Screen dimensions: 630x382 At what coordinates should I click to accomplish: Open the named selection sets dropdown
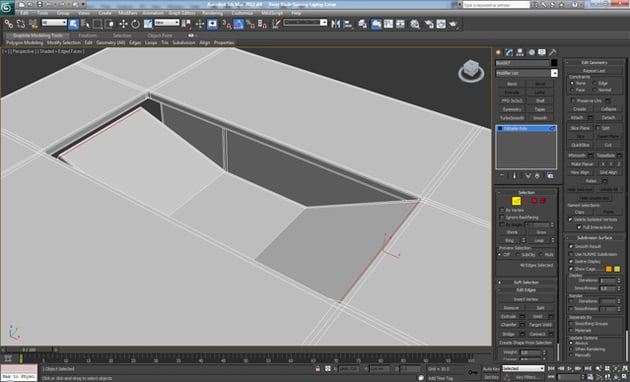tap(305, 23)
